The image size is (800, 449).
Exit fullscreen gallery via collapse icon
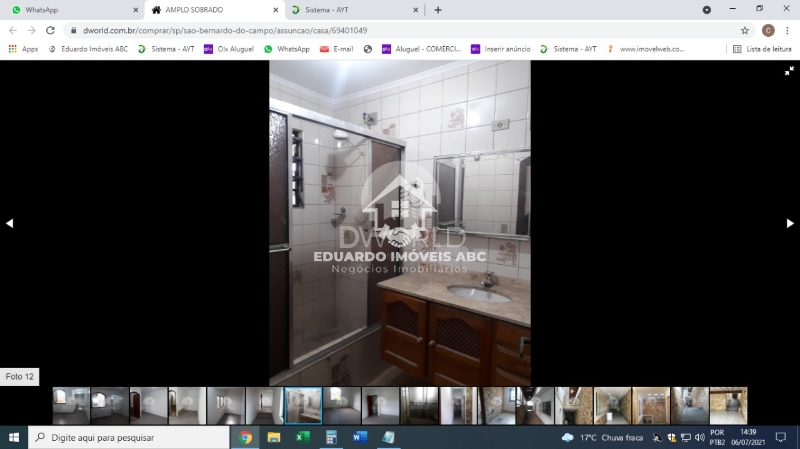[x=789, y=71]
